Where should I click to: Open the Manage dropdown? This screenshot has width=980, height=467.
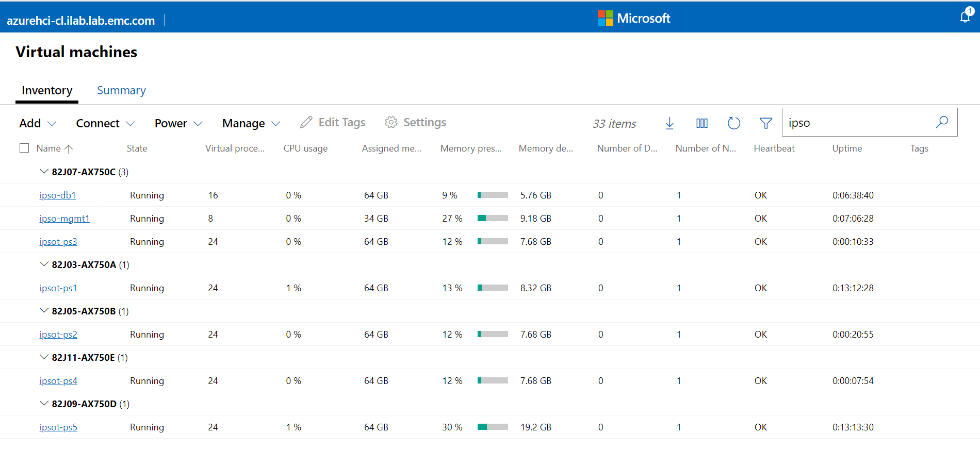251,123
